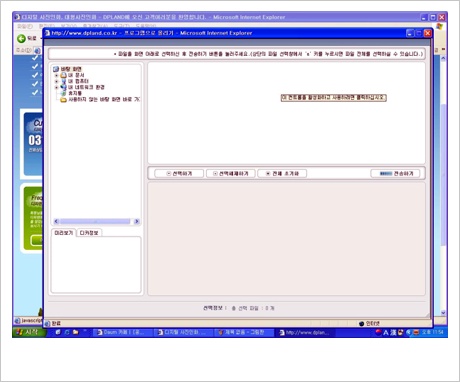Viewport: 460px width, 382px height.
Task: Click the 선택정보 selected file count text
Action: pyautogui.click(x=239, y=308)
